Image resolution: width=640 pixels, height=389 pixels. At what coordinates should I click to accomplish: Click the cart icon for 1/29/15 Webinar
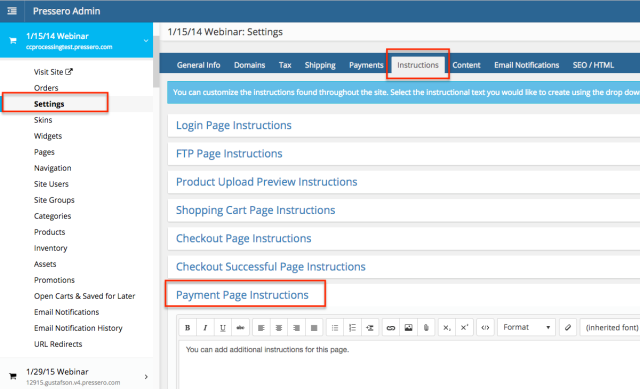(x=13, y=376)
